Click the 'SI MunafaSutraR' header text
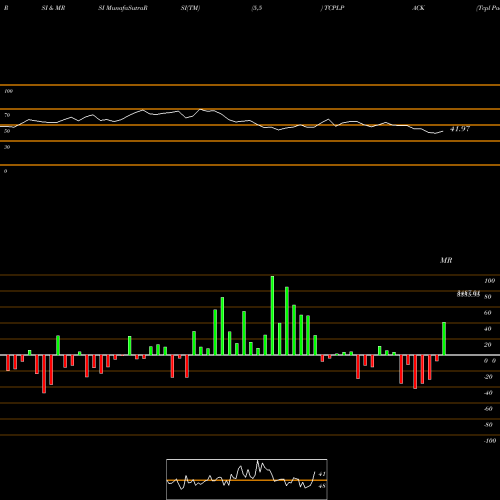Image resolution: width=500 pixels, height=500 pixels. click(123, 8)
